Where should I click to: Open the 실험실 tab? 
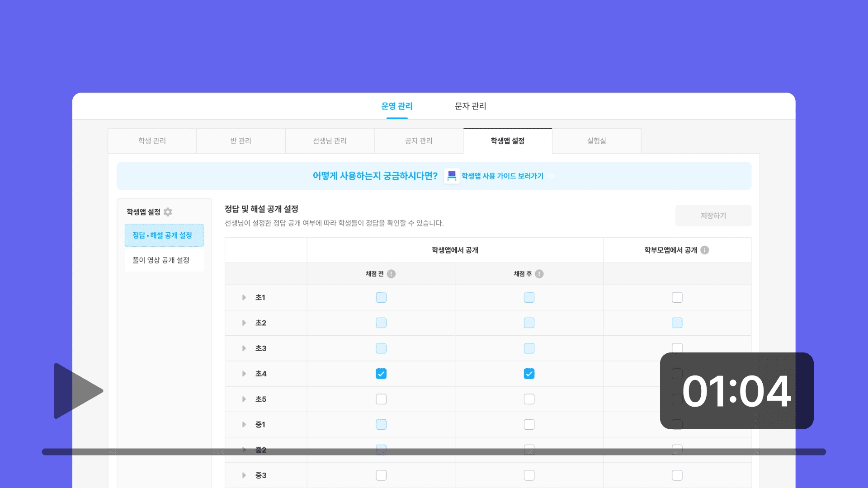coord(596,141)
